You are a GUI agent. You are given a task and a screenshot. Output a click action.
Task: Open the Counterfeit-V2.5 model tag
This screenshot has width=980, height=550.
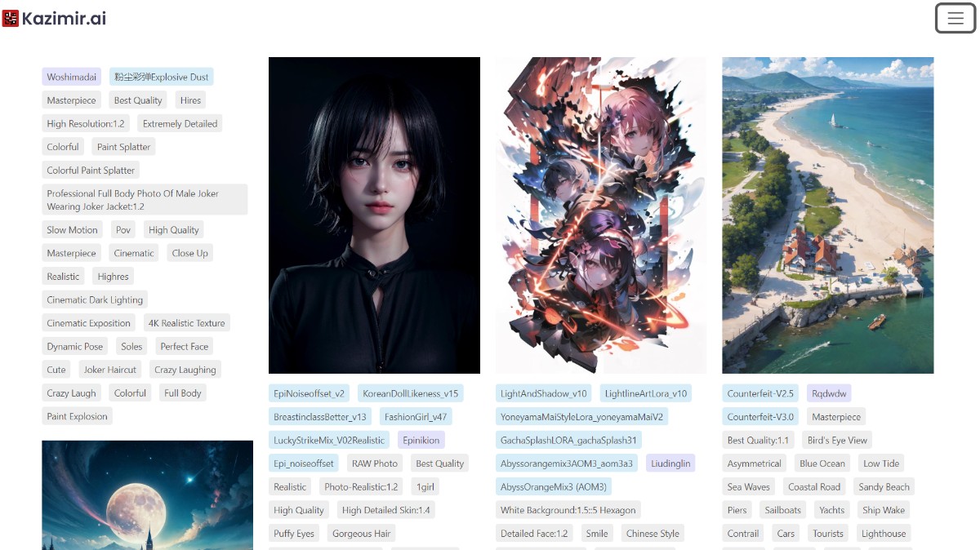point(760,393)
